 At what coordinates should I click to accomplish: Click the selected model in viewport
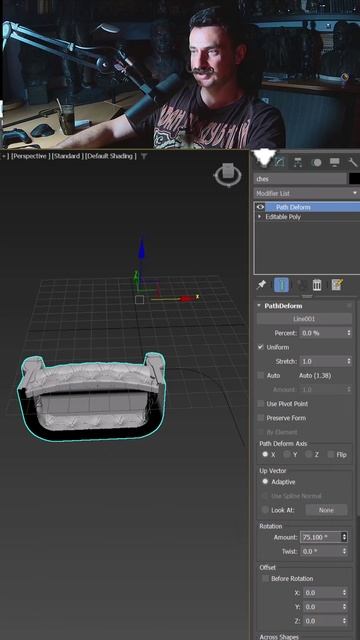point(91,396)
